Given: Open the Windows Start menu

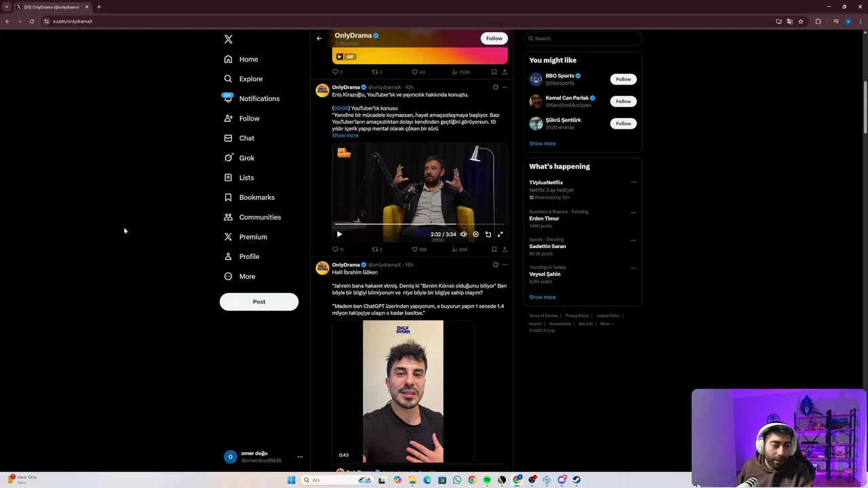Looking at the screenshot, I should click(292, 480).
